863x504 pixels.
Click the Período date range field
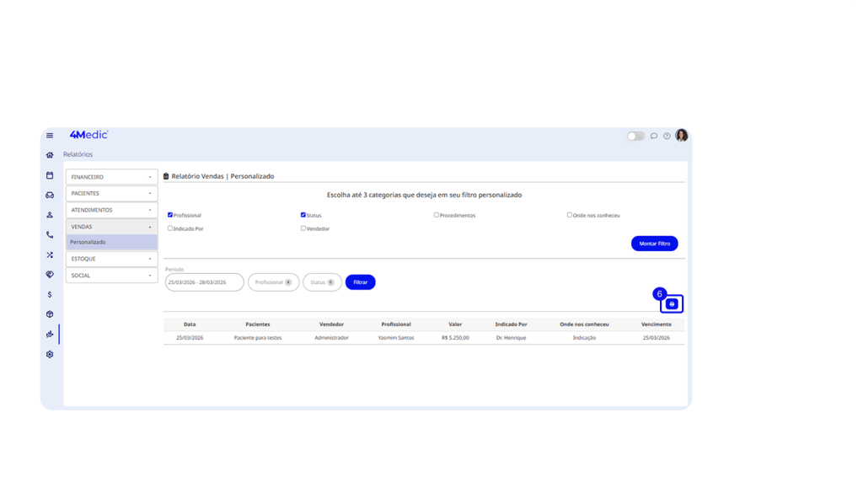204,282
